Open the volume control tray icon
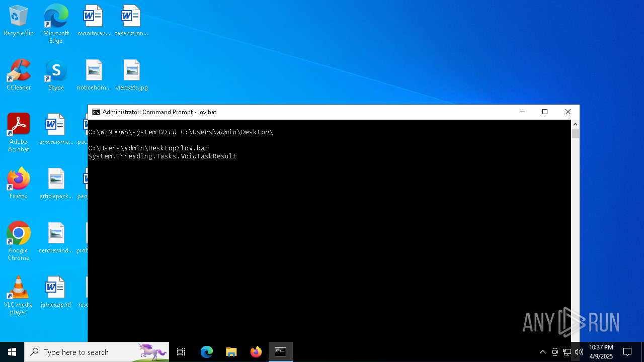 579,352
